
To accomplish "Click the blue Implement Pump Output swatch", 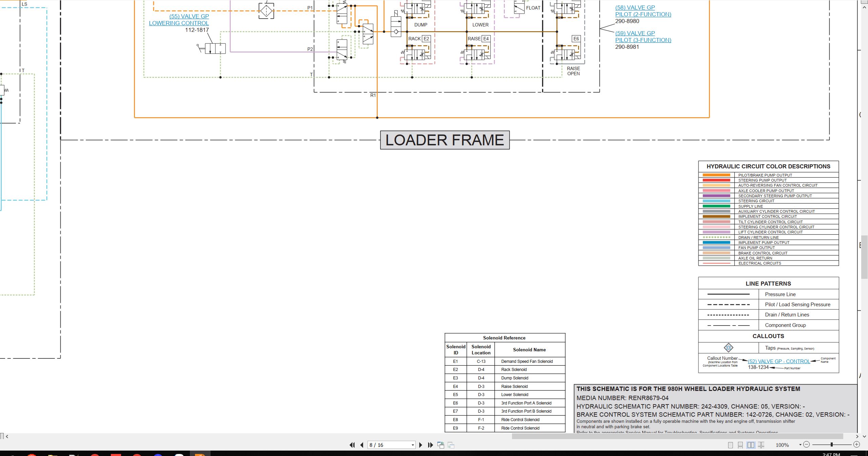I will pos(716,243).
